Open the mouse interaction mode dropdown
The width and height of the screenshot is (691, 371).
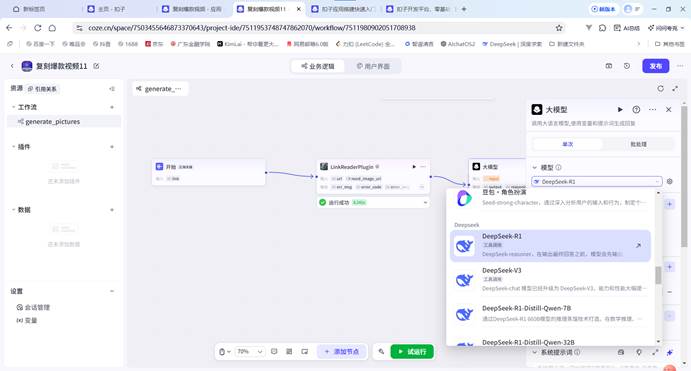[224, 352]
